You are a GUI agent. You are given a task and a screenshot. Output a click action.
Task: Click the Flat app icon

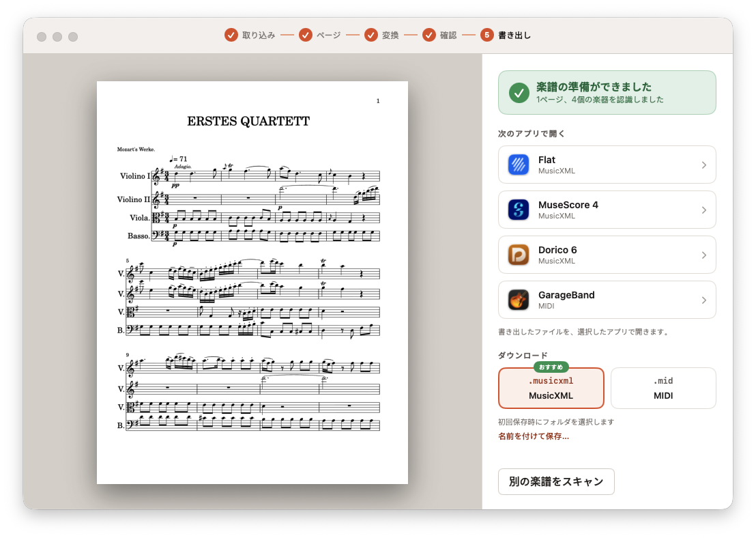[x=519, y=165]
